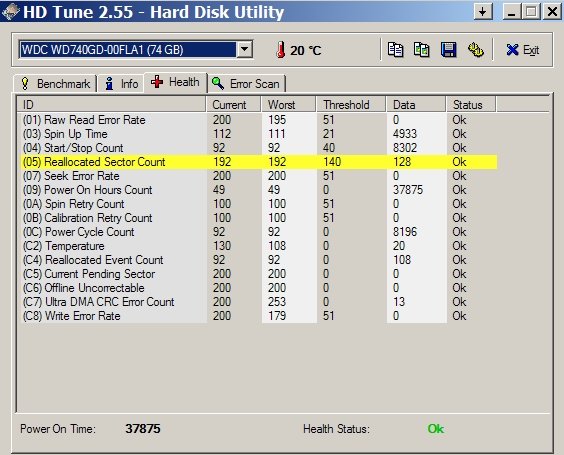Select the Offline Uncorrectable row
The height and width of the screenshot is (455, 564).
pos(259,288)
